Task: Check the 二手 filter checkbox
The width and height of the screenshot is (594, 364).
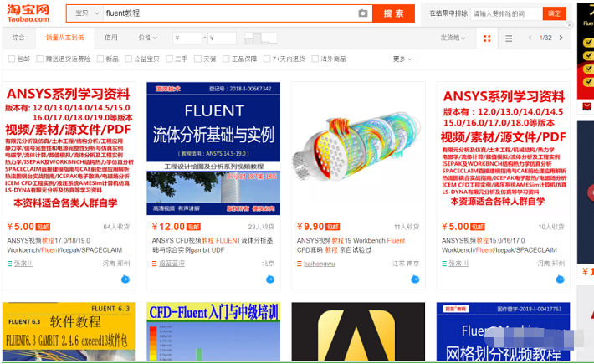Action: tap(169, 59)
